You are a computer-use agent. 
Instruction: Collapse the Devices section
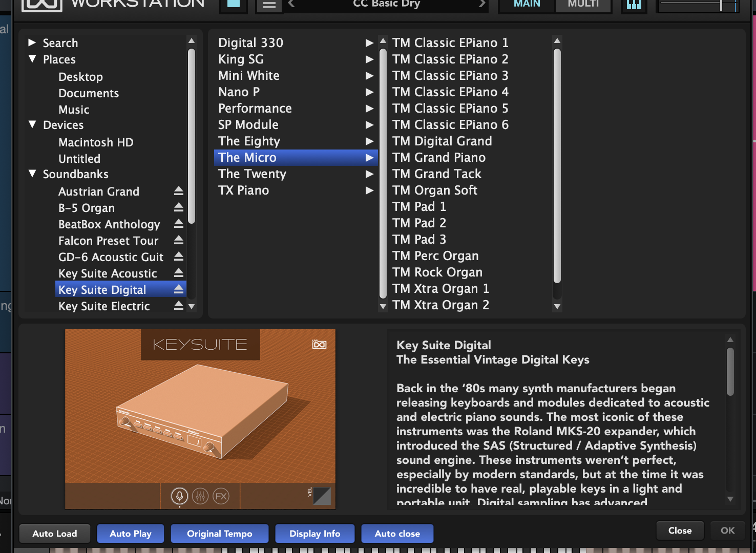click(32, 124)
